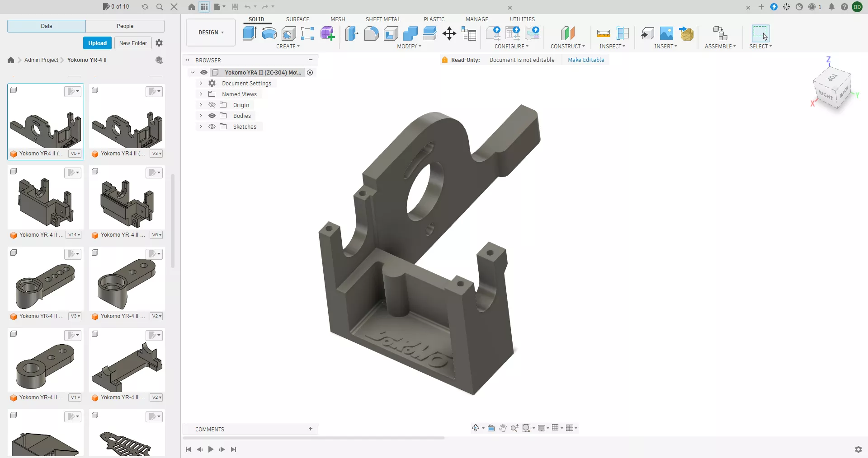Show the Sketches folder
The height and width of the screenshot is (458, 868).
[212, 127]
